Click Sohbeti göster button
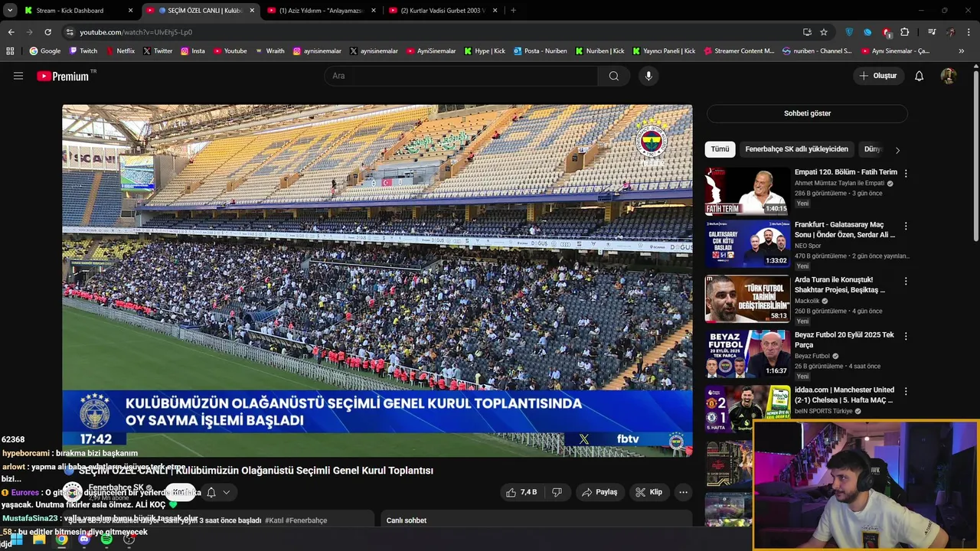 (807, 113)
